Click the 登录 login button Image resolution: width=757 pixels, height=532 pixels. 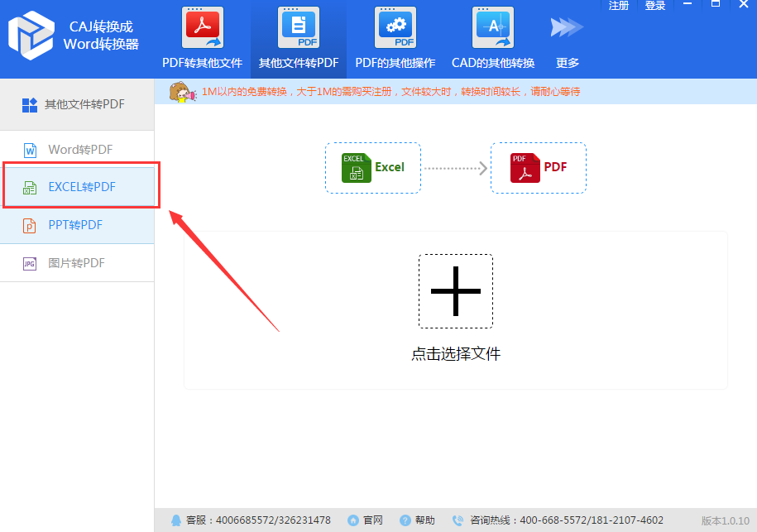[x=655, y=6]
